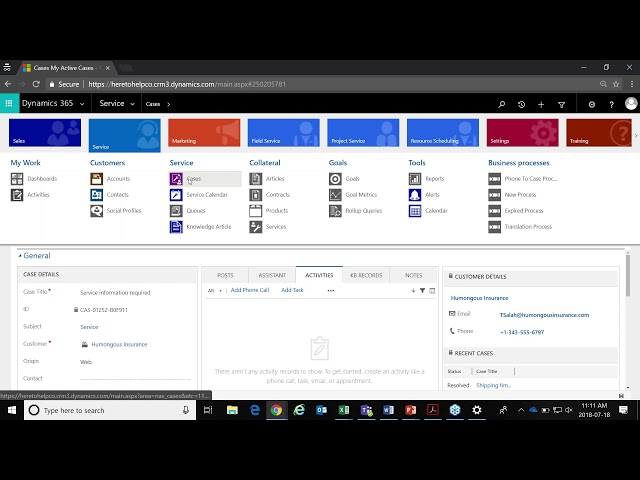Open New Process under Business processes
This screenshot has width=640, height=480.
click(x=513, y=195)
